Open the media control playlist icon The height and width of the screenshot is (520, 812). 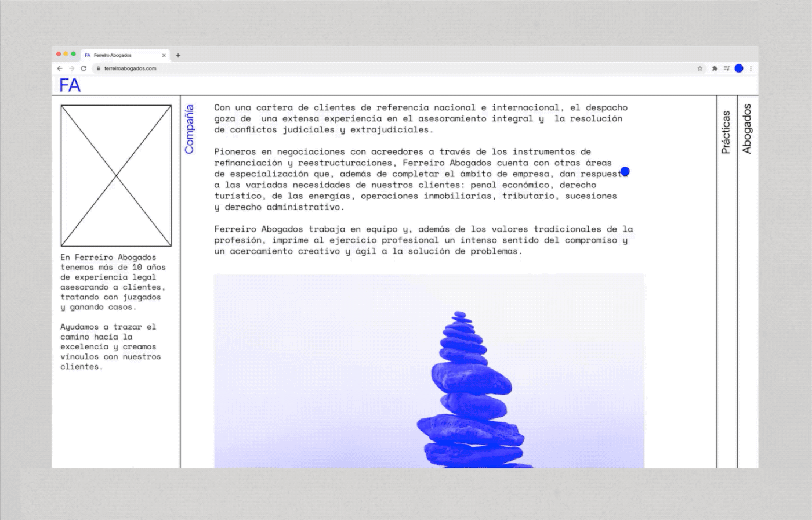coord(726,68)
